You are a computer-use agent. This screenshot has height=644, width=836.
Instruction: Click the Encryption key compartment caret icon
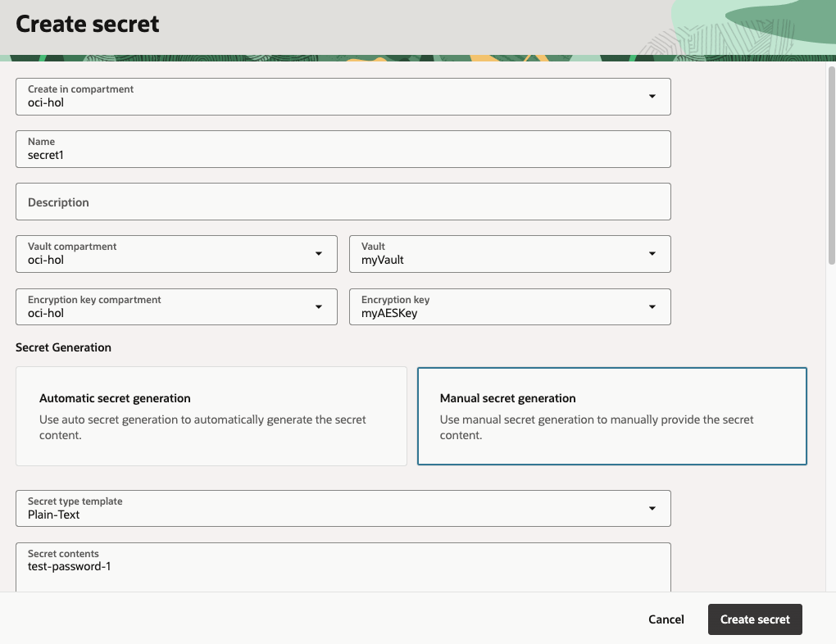(319, 306)
